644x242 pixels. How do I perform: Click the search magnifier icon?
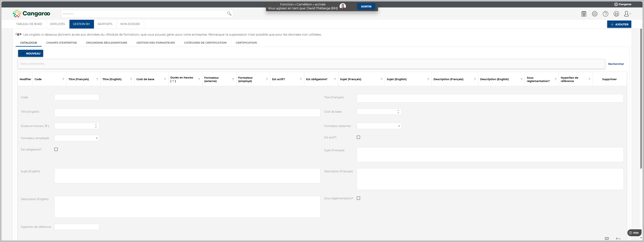[229, 13]
